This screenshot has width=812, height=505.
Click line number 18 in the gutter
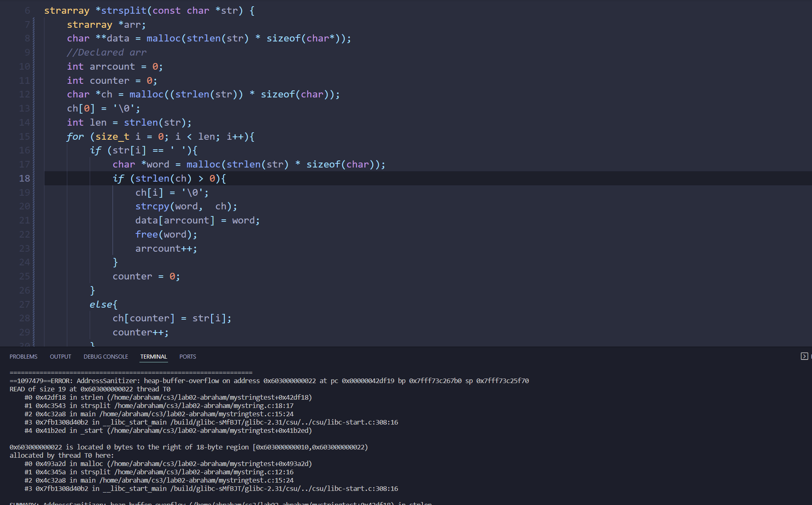(x=24, y=178)
